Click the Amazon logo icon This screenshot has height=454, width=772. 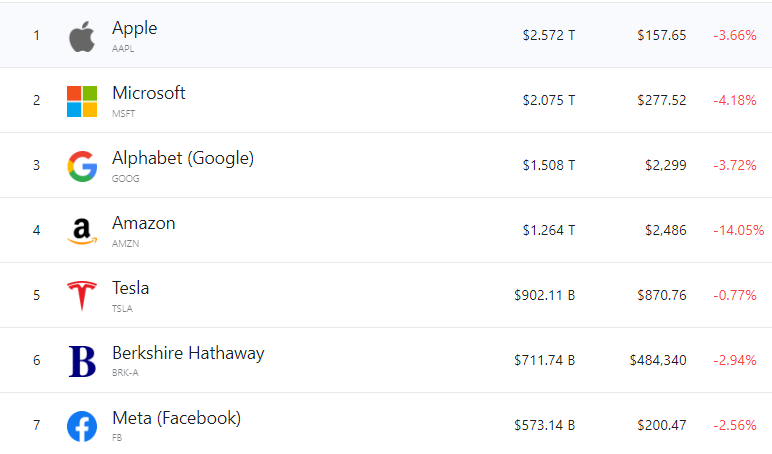pos(81,231)
